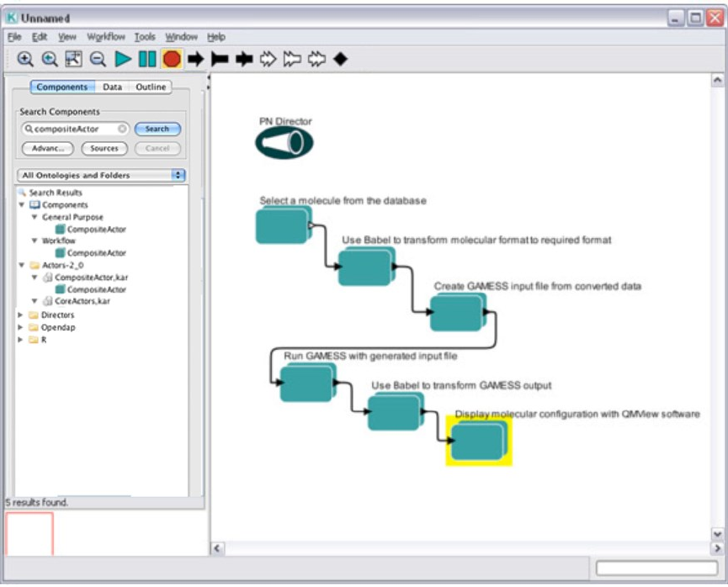
Task: Open the File menu
Action: point(14,37)
